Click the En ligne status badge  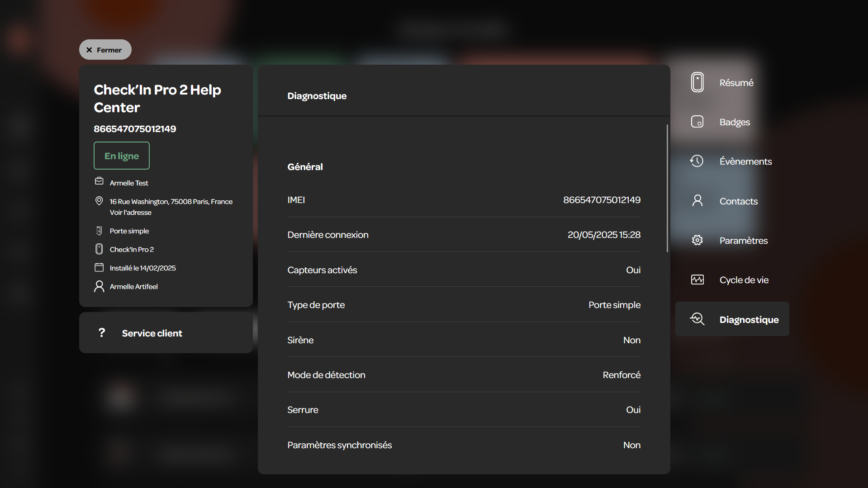pyautogui.click(x=122, y=156)
